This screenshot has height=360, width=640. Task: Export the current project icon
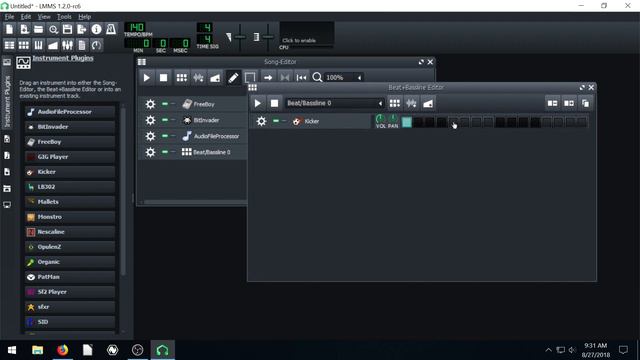82,29
